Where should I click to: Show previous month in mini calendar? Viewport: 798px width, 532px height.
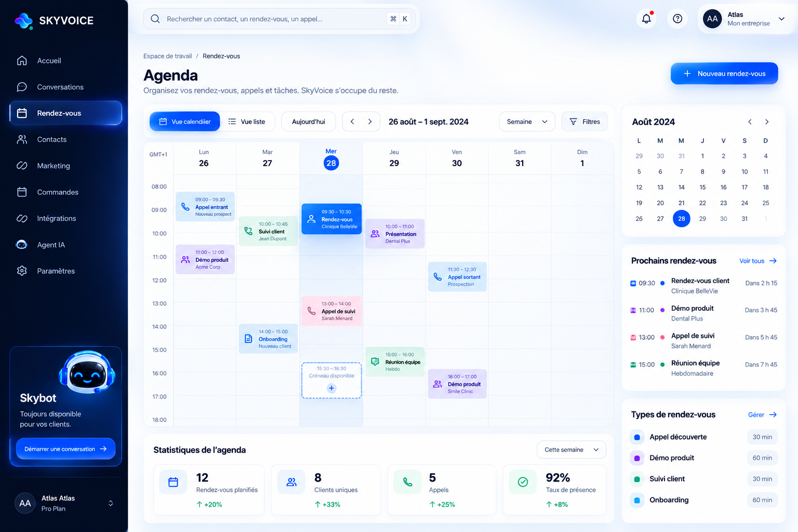tap(750, 122)
